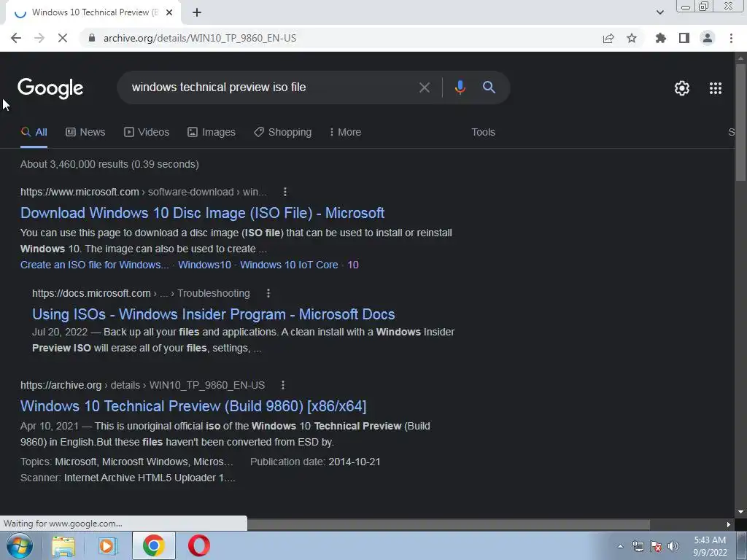
Task: Click the forward navigation arrow
Action: pos(39,38)
